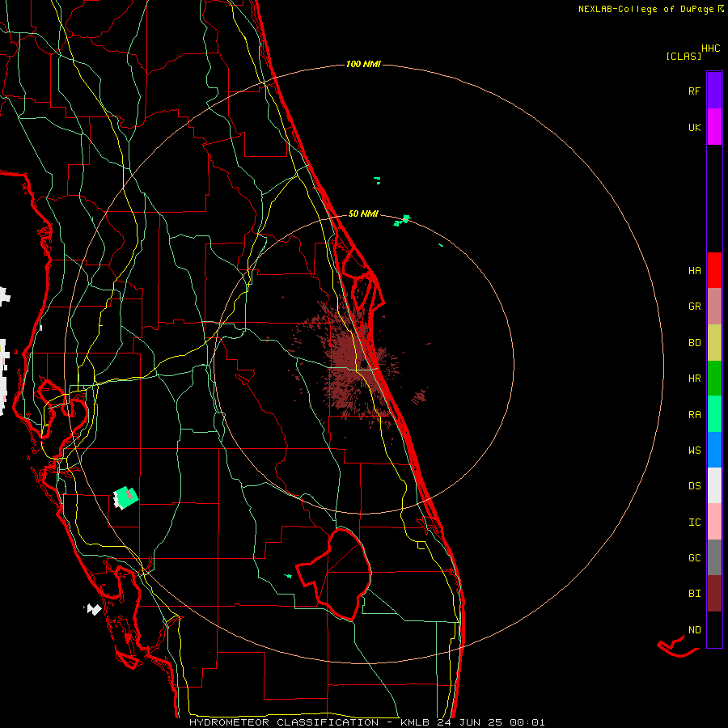Click the HYDROMETEOR CLASSIFICATION caption text
This screenshot has height=728, width=728.
284,722
